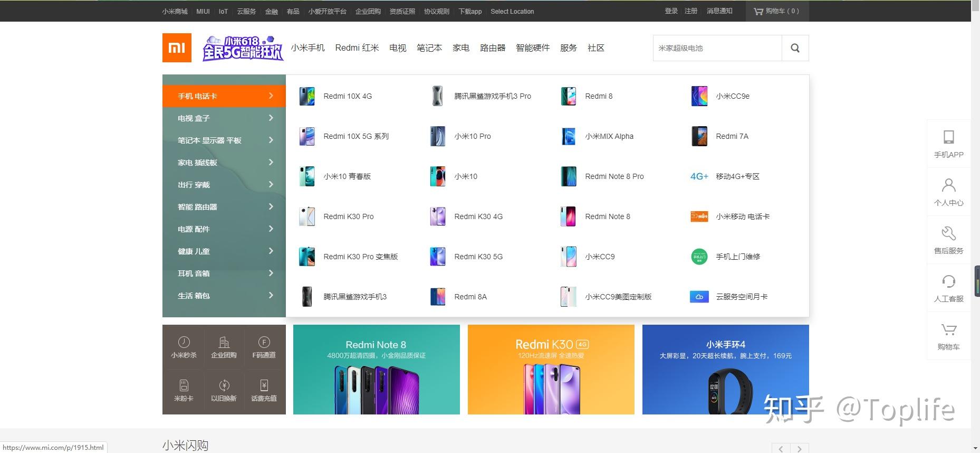Click the 注册 link

click(x=691, y=11)
